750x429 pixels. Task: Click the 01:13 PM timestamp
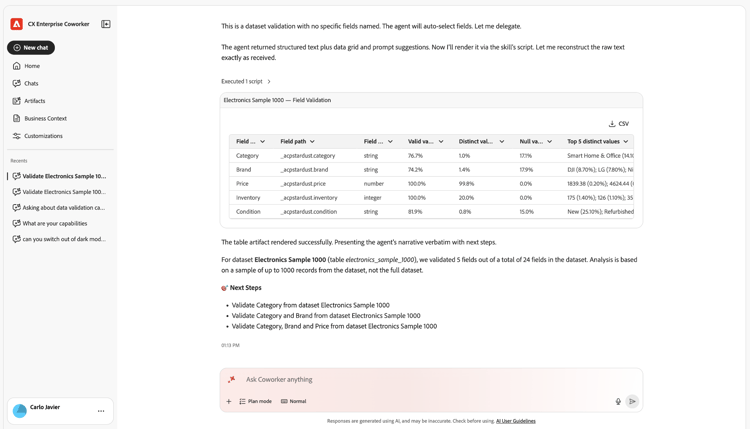coord(230,345)
